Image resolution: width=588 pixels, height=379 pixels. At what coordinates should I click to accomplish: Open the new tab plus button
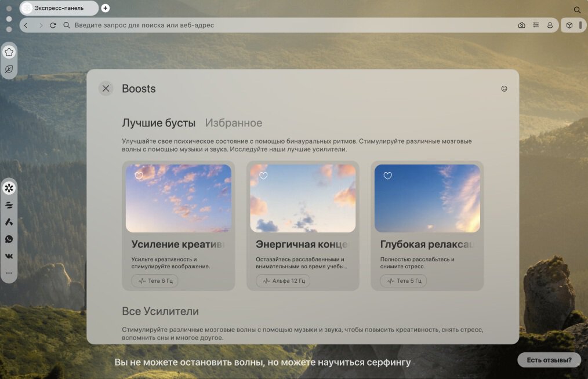106,8
